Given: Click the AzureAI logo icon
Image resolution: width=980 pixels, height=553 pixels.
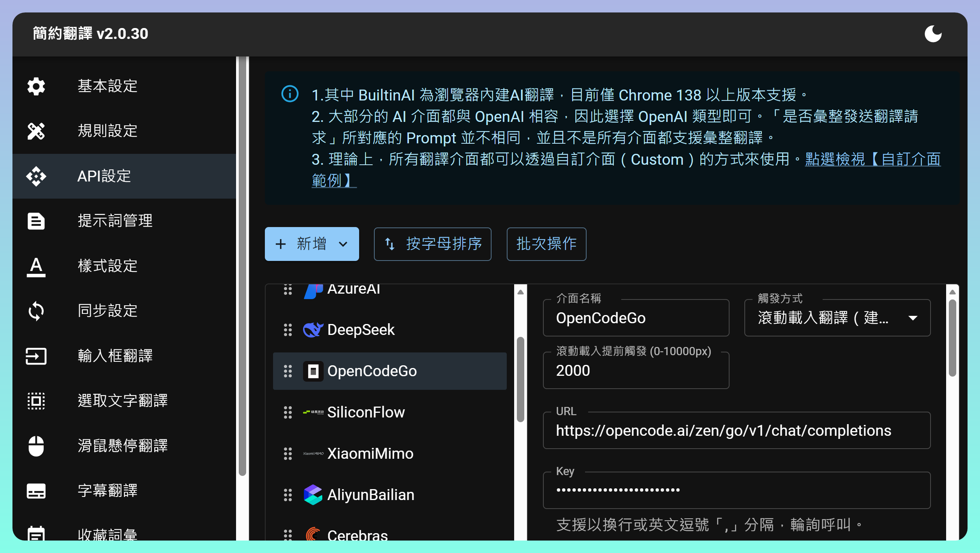Looking at the screenshot, I should (313, 291).
